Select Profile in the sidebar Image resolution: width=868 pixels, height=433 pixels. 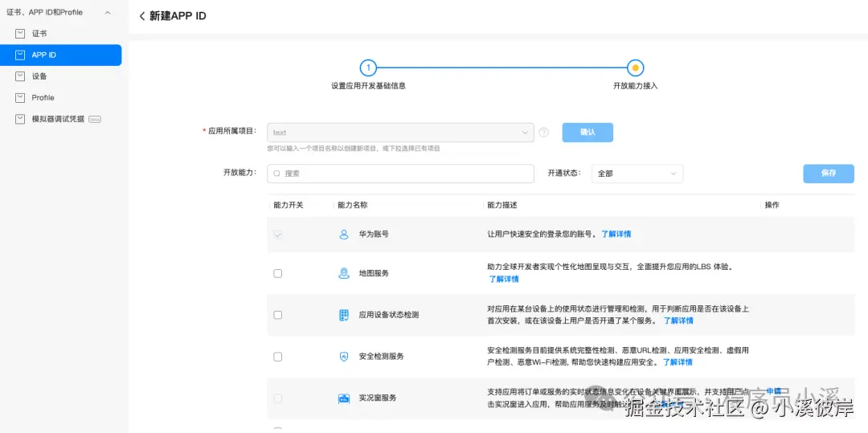tap(43, 98)
